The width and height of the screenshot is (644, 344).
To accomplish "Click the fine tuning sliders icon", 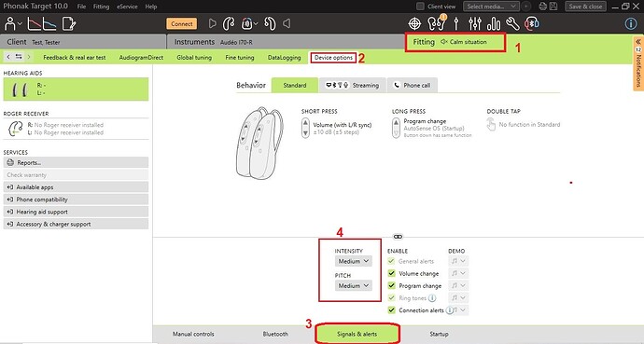I will (475, 24).
